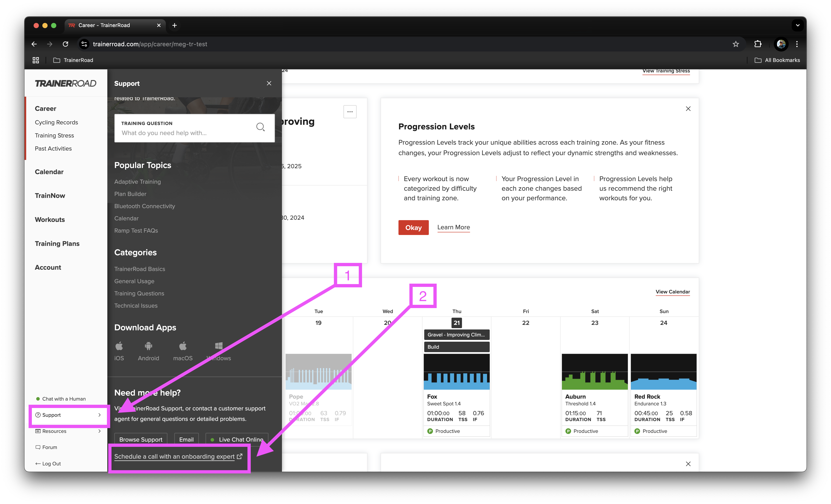831x504 pixels.
Task: Open TrainNow from the sidebar
Action: (50, 196)
